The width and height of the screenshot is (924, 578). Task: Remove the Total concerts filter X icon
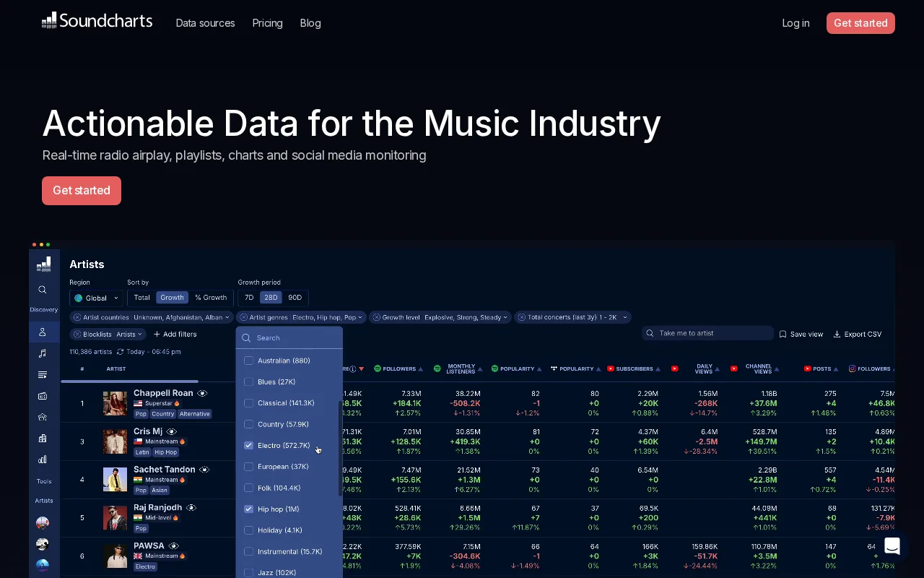[521, 317]
